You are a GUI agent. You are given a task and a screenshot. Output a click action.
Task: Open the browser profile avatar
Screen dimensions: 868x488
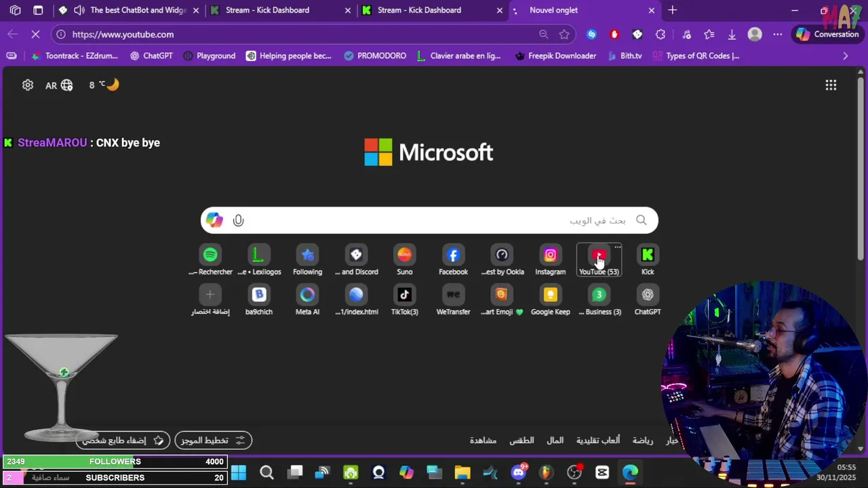[x=755, y=34]
